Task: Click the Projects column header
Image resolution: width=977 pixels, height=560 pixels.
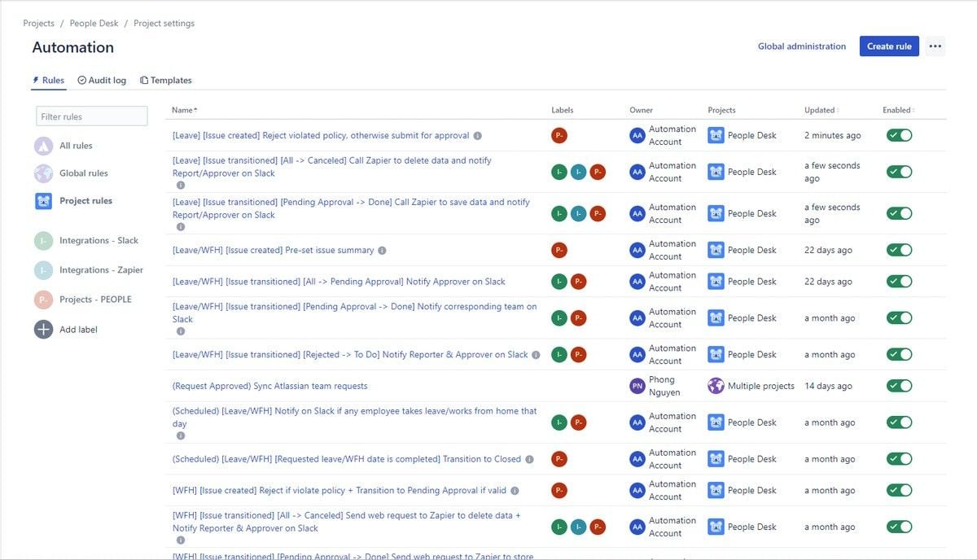Action: [721, 110]
